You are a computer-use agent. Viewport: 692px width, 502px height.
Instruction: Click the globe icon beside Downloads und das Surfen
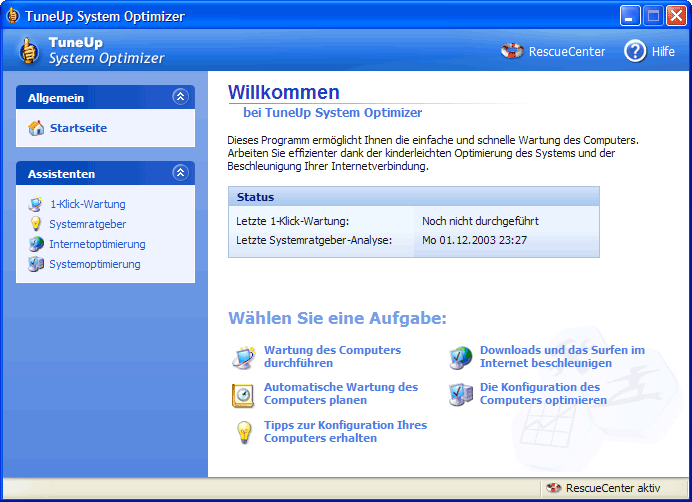(460, 358)
